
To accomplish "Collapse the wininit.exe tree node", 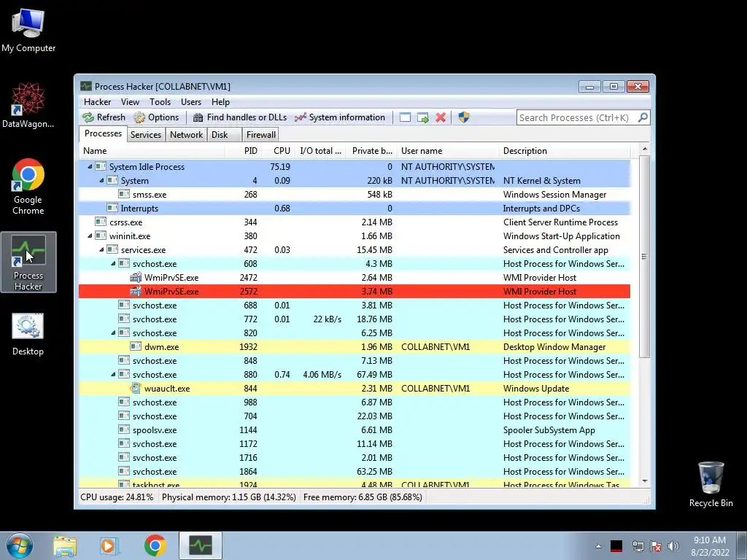I will [x=90, y=236].
